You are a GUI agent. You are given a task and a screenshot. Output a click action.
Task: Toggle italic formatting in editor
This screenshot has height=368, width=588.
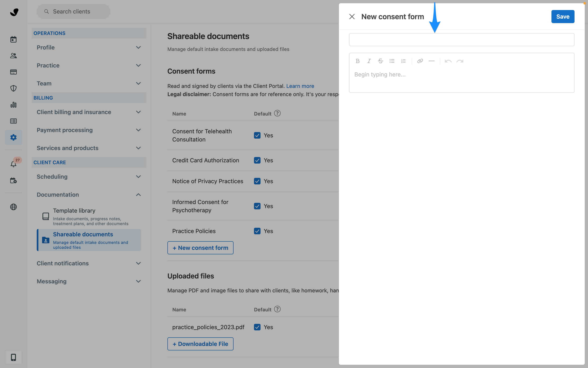point(369,61)
